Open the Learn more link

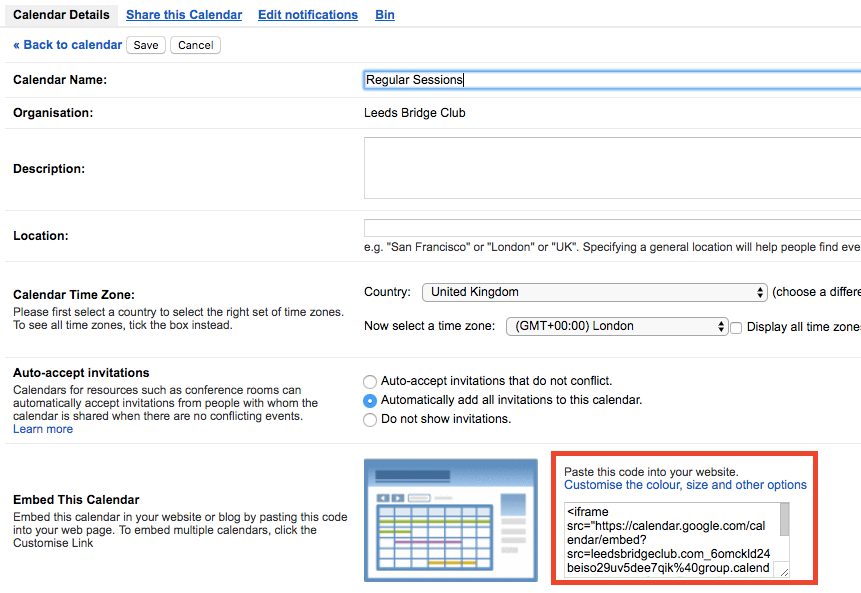click(43, 429)
